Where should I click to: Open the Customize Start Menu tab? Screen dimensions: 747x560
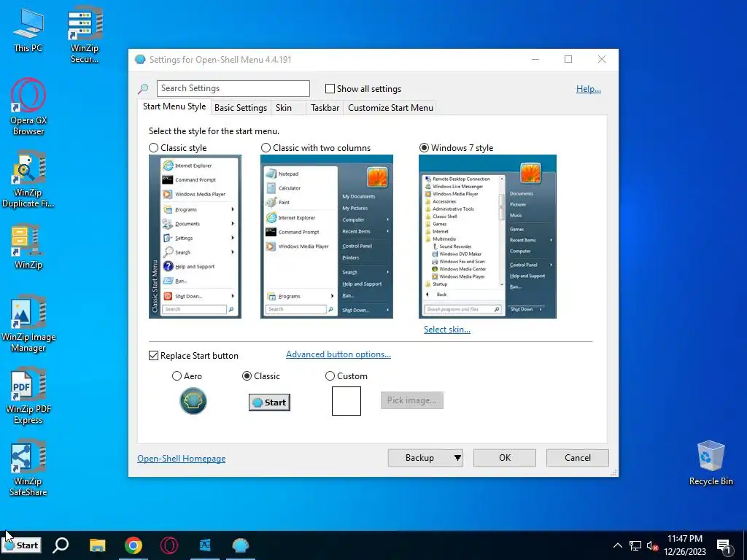[391, 108]
